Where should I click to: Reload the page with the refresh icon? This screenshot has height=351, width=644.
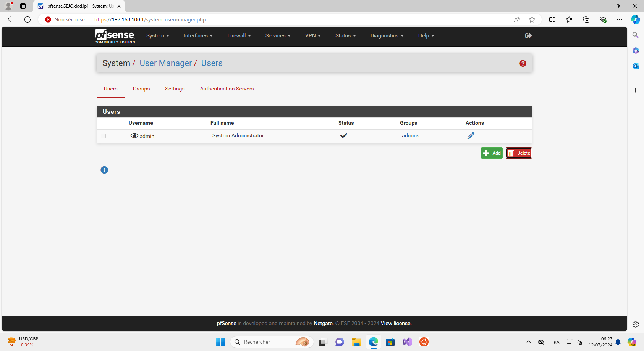tap(28, 19)
